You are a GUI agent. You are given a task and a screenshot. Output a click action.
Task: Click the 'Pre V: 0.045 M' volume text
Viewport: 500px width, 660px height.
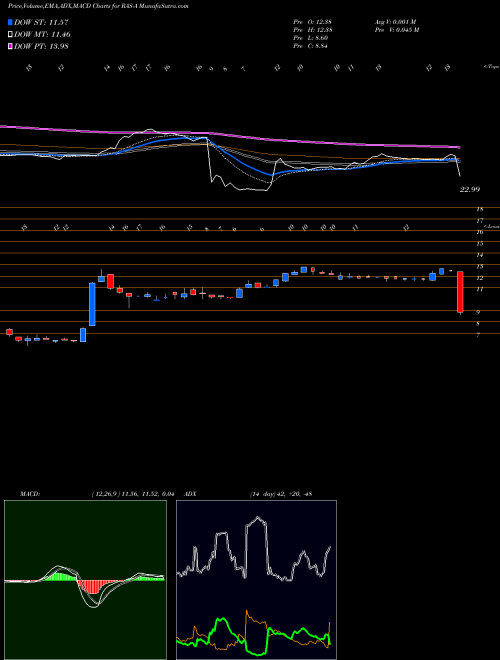396,30
